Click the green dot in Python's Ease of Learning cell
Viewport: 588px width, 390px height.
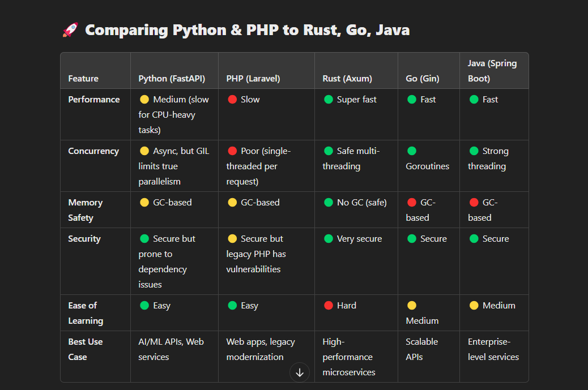point(144,305)
